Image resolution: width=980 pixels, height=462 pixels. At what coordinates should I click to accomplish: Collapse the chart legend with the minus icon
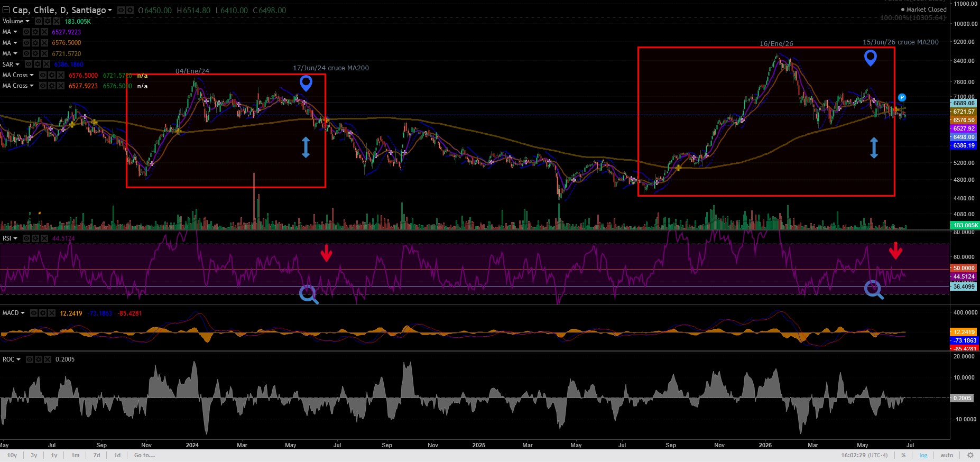tap(6, 10)
